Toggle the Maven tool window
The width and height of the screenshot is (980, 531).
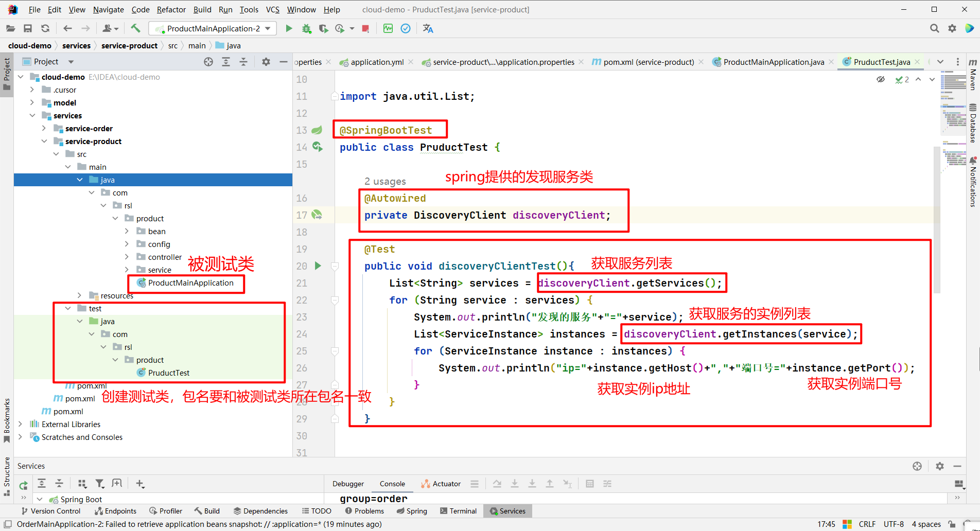point(973,75)
